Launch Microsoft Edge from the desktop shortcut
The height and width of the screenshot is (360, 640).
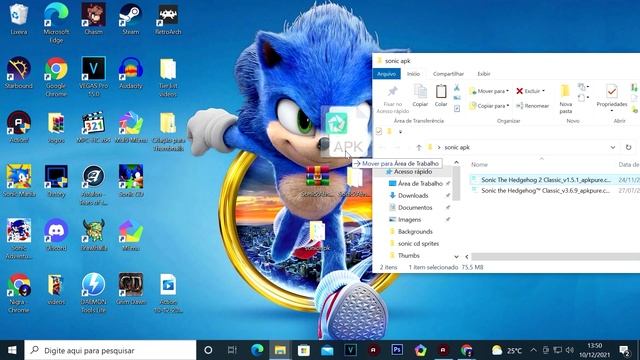click(56, 22)
